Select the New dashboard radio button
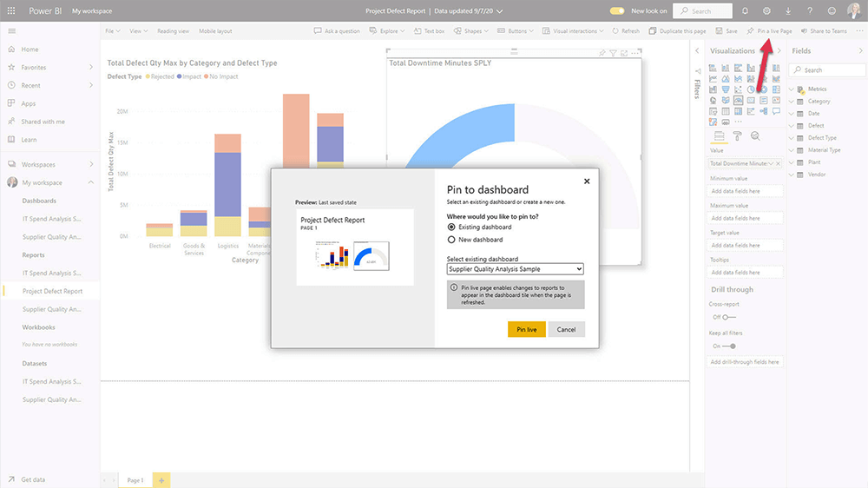 451,240
